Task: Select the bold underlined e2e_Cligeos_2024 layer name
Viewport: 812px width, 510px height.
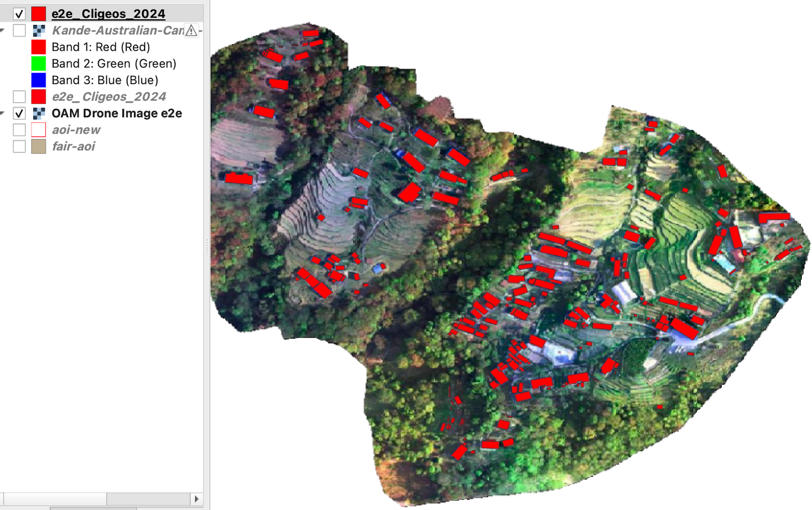Action: (109, 14)
